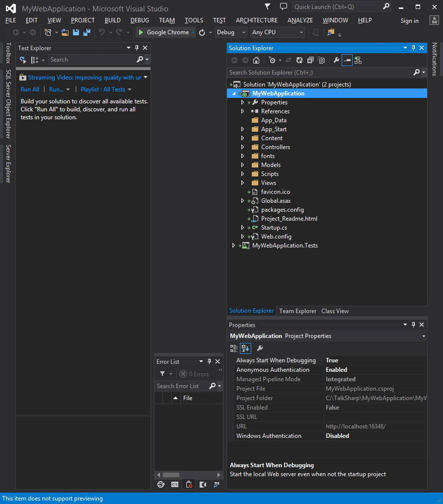
Task: Start debugging with Google Chrome
Action: (163, 32)
